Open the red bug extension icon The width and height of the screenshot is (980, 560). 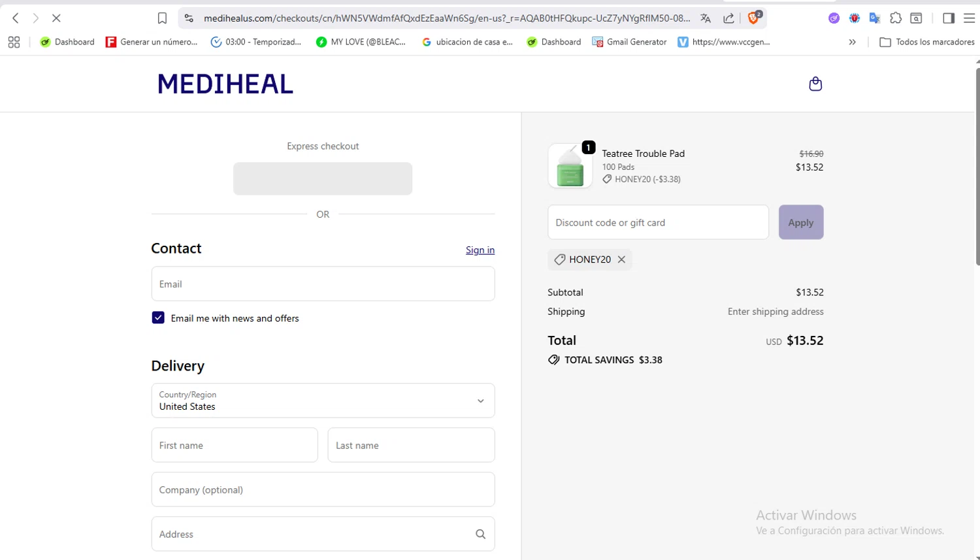coord(854,18)
